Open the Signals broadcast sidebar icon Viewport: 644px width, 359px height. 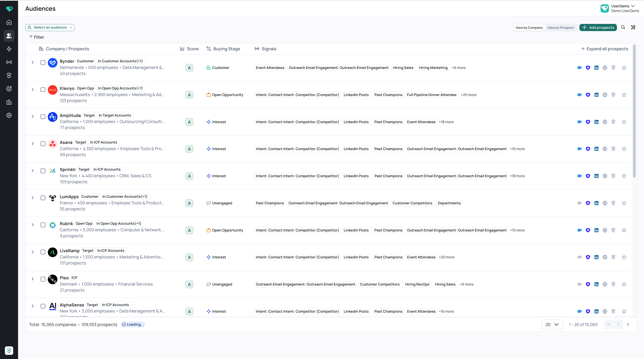click(x=9, y=62)
